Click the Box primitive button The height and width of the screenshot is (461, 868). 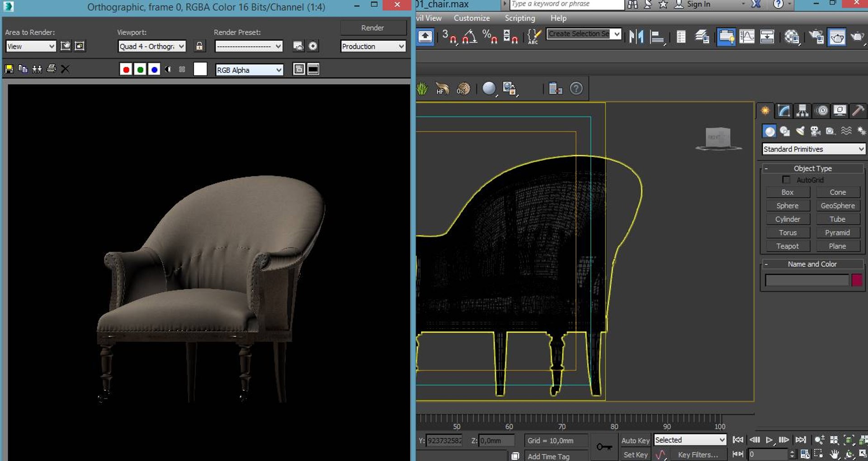[788, 192]
